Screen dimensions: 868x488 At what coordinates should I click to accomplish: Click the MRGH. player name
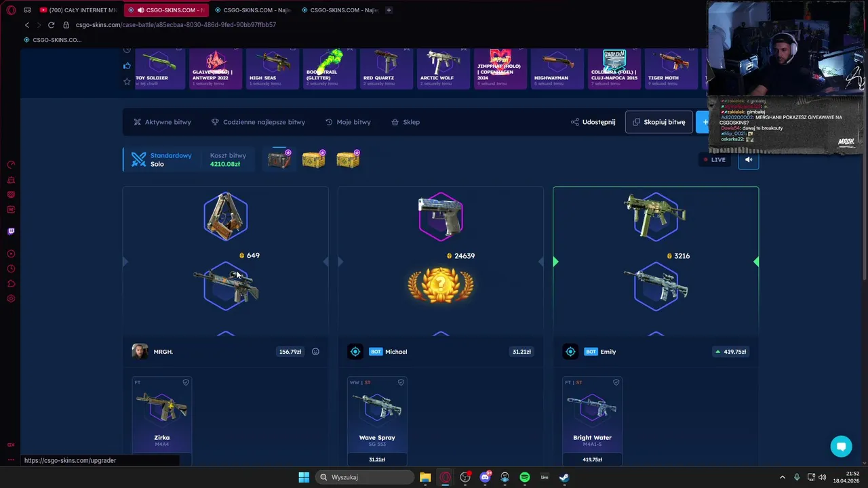click(163, 352)
